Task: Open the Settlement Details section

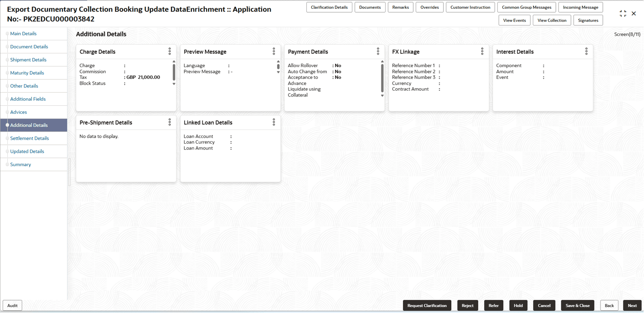Action: 29,138
